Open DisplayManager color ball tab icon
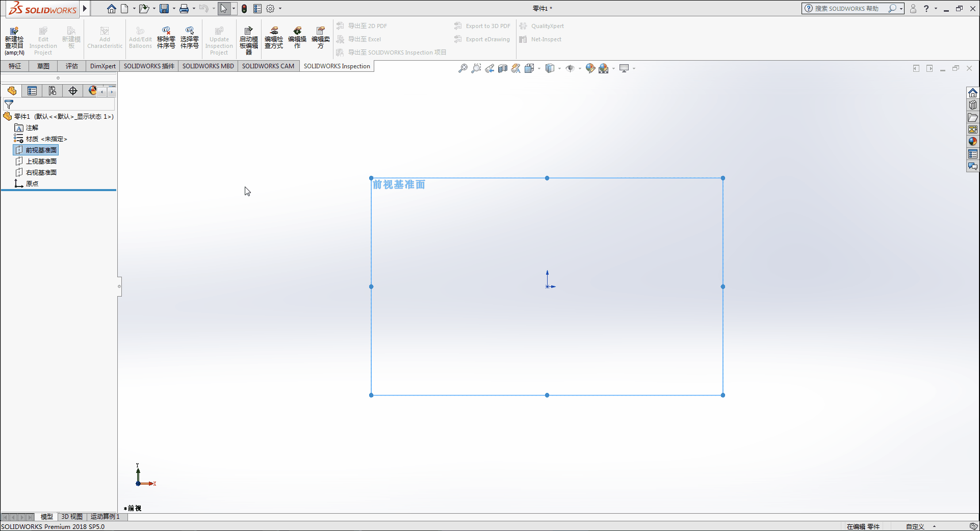 click(92, 91)
